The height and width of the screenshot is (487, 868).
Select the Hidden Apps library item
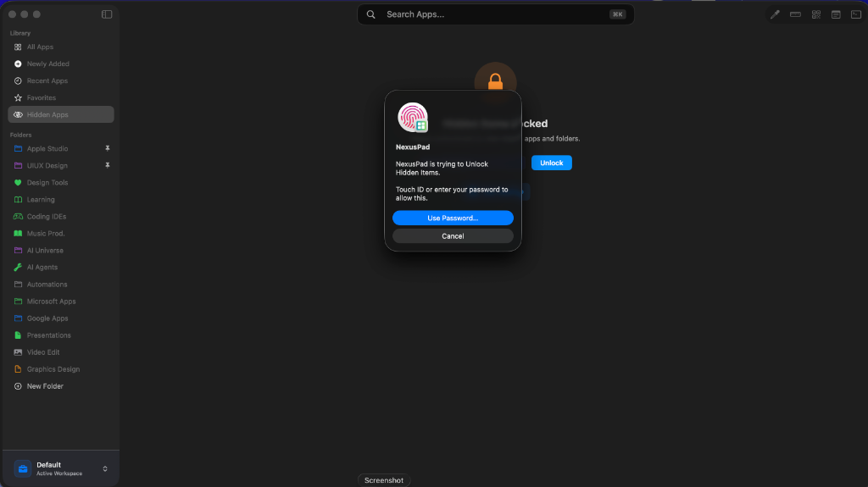(61, 114)
